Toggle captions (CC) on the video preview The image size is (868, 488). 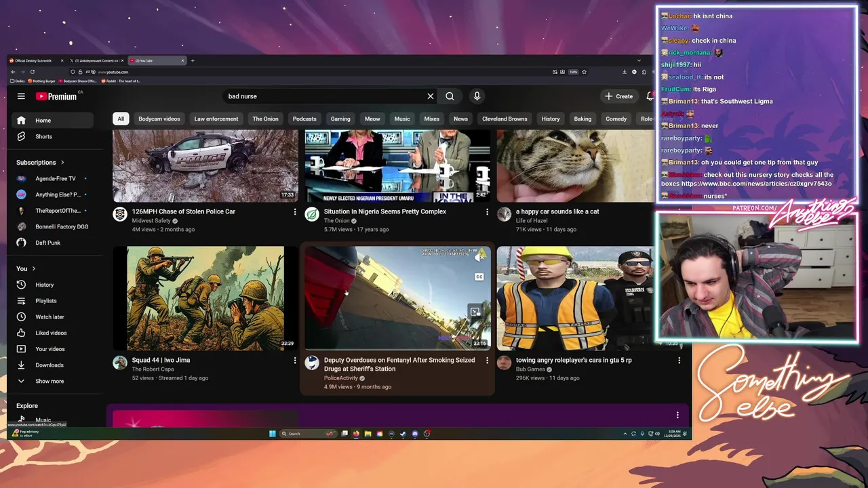(x=479, y=277)
